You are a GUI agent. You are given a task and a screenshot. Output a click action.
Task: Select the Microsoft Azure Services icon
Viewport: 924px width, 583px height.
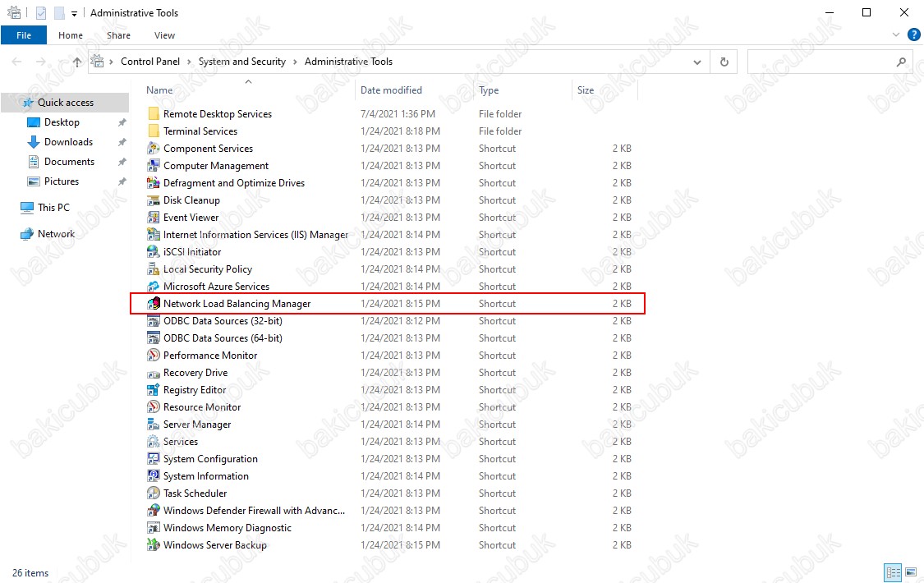154,287
